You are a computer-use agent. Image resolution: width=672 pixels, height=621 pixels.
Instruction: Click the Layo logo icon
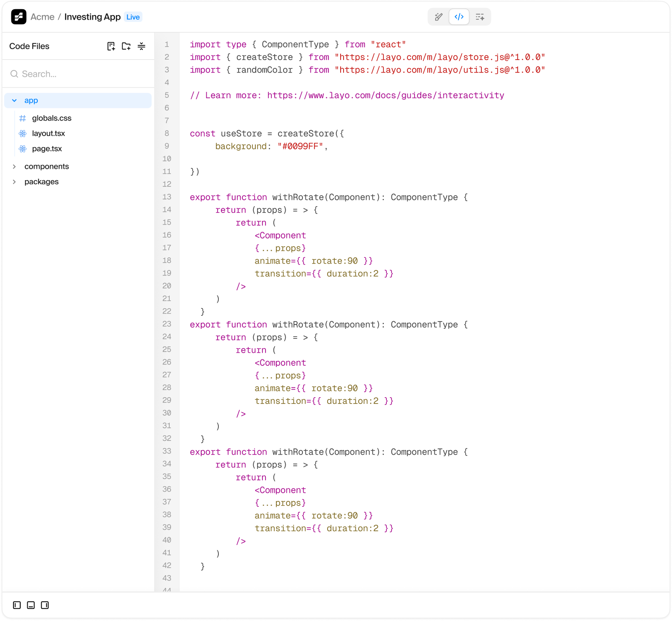pyautogui.click(x=18, y=17)
